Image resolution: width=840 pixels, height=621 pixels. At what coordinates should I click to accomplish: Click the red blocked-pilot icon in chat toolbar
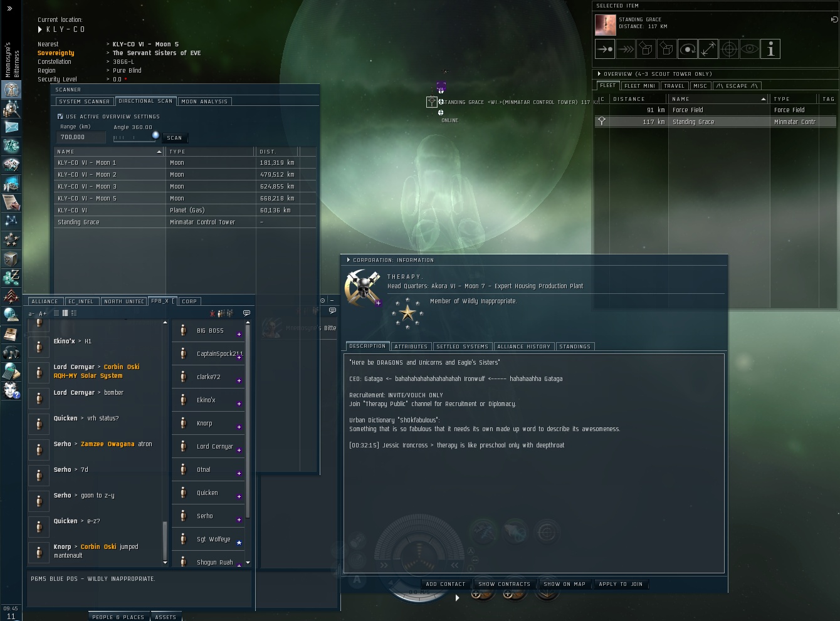213,313
